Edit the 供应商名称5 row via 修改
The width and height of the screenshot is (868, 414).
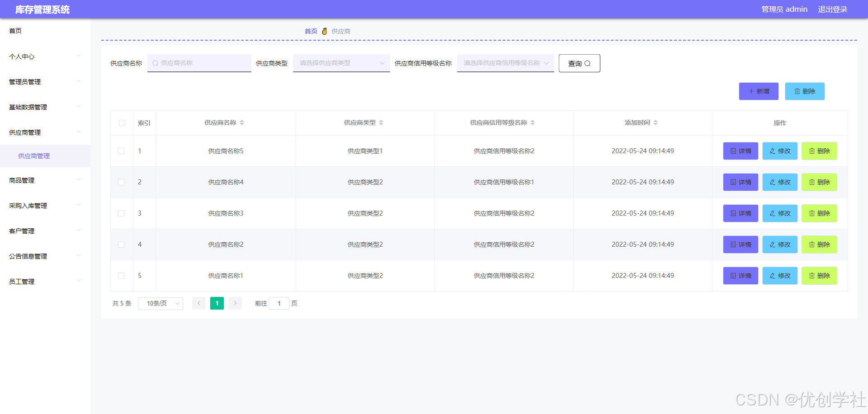pyautogui.click(x=780, y=151)
